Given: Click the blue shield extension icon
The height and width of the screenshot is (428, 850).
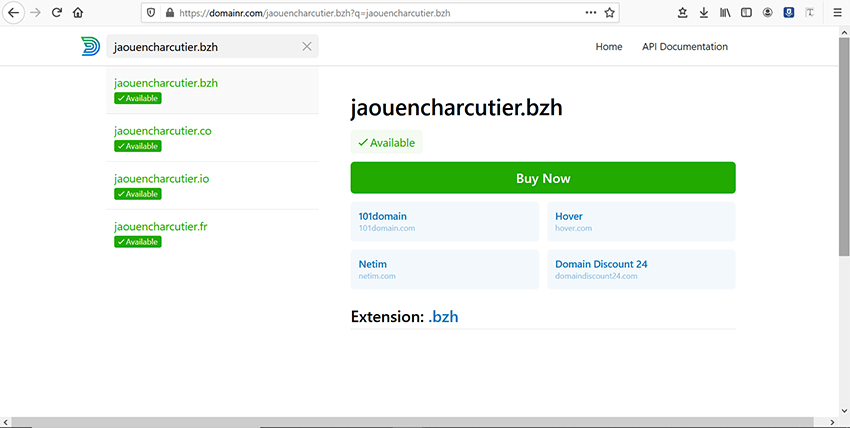Looking at the screenshot, I should 789,13.
